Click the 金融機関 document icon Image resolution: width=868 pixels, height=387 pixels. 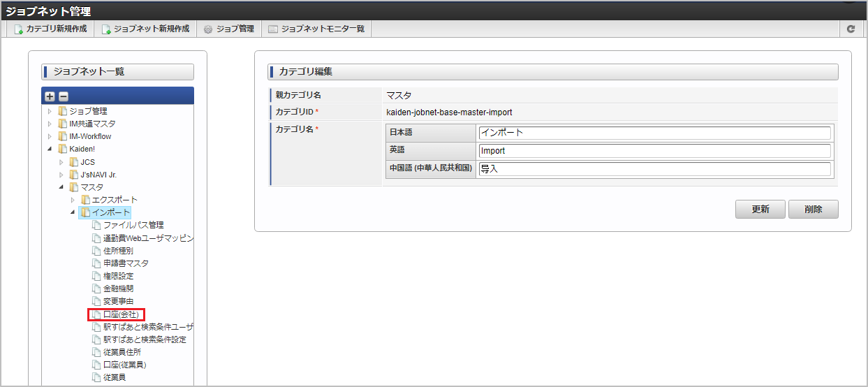point(97,289)
